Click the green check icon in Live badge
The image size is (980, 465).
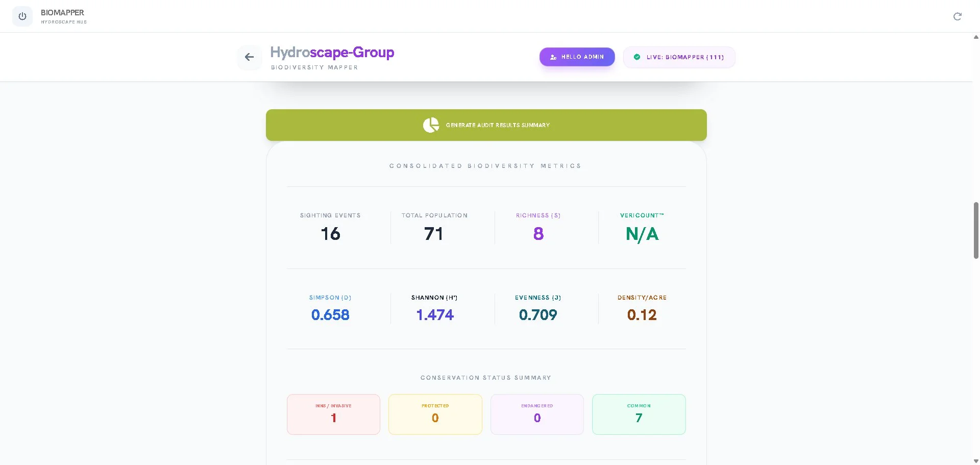[x=636, y=57]
